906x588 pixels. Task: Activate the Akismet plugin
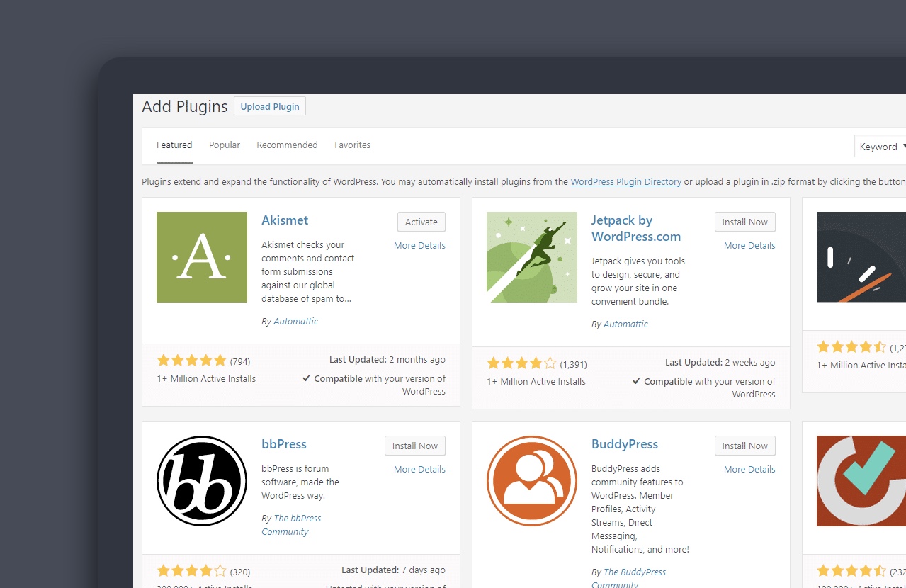421,222
